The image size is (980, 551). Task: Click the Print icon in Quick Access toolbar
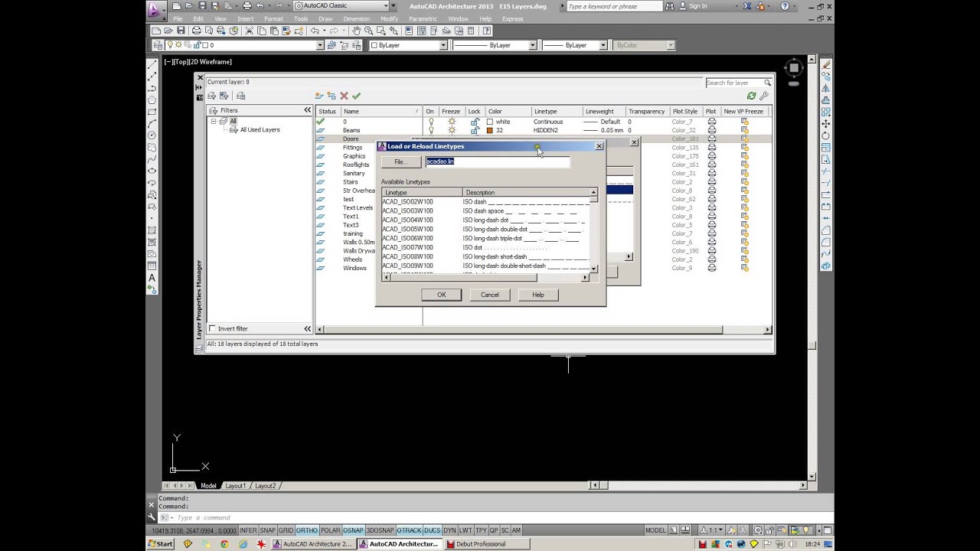[x=247, y=6]
